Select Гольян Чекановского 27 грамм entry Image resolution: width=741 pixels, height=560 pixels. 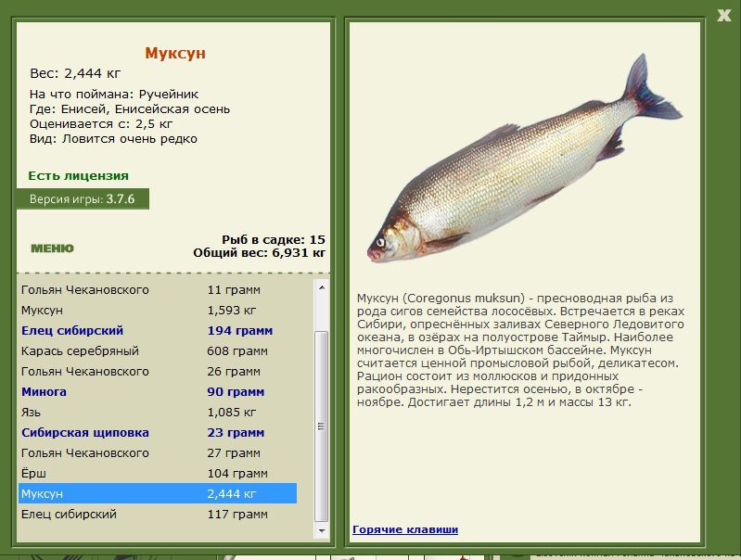158,452
